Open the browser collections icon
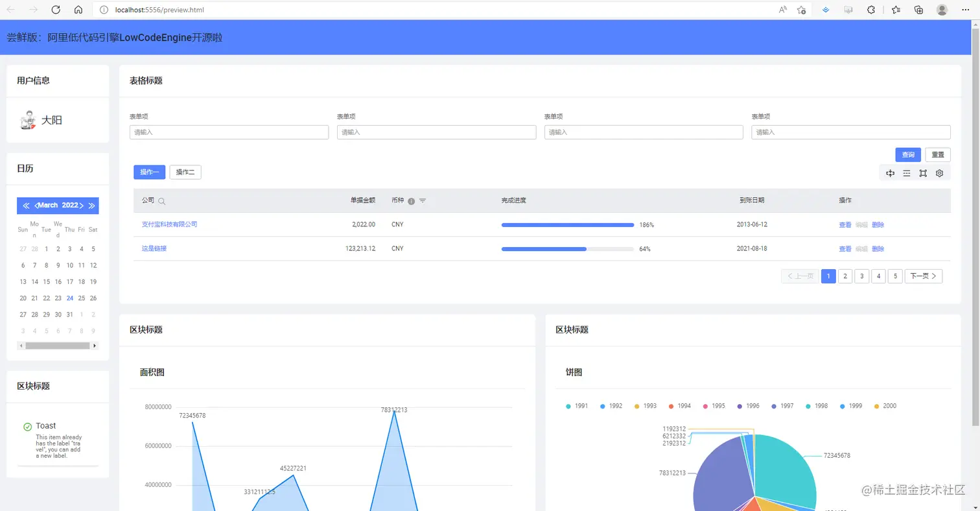This screenshot has height=511, width=980. tap(918, 10)
